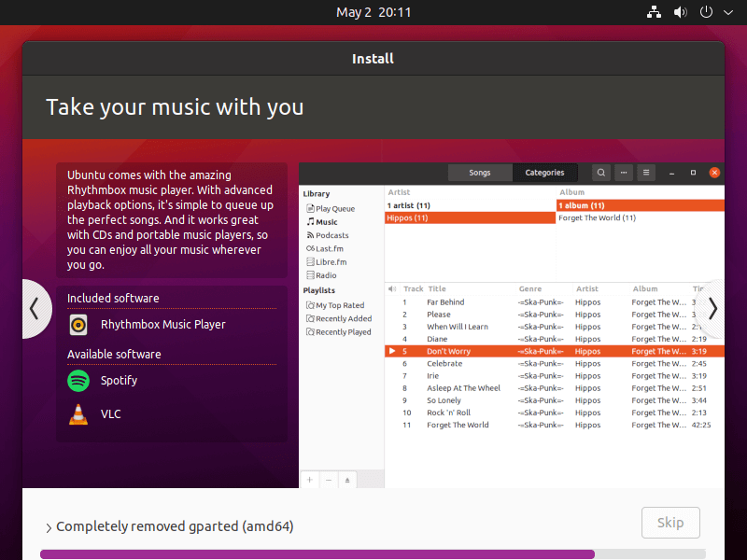Sort tracks by the Genre column header
This screenshot has height=560, width=747.
click(x=530, y=288)
